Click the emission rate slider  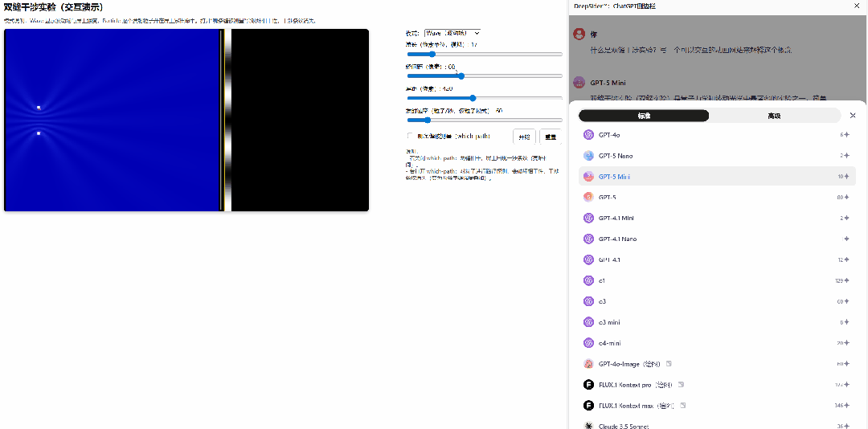point(485,120)
